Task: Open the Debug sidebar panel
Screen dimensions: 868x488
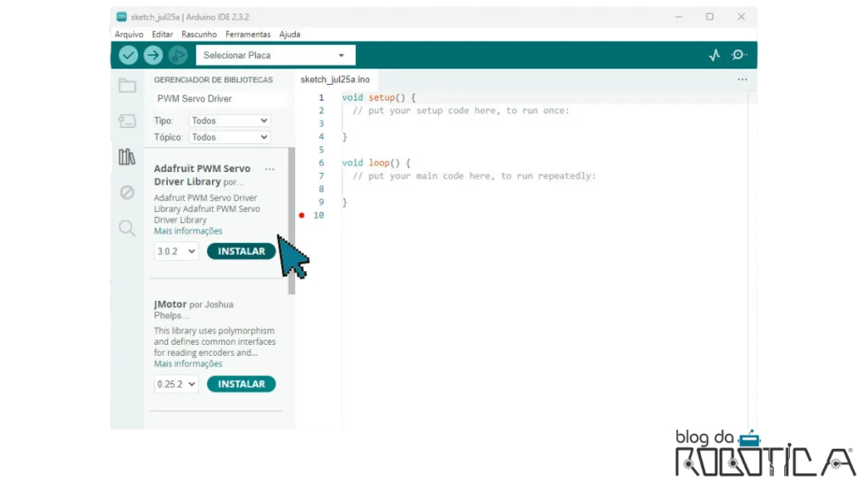Action: 127,192
